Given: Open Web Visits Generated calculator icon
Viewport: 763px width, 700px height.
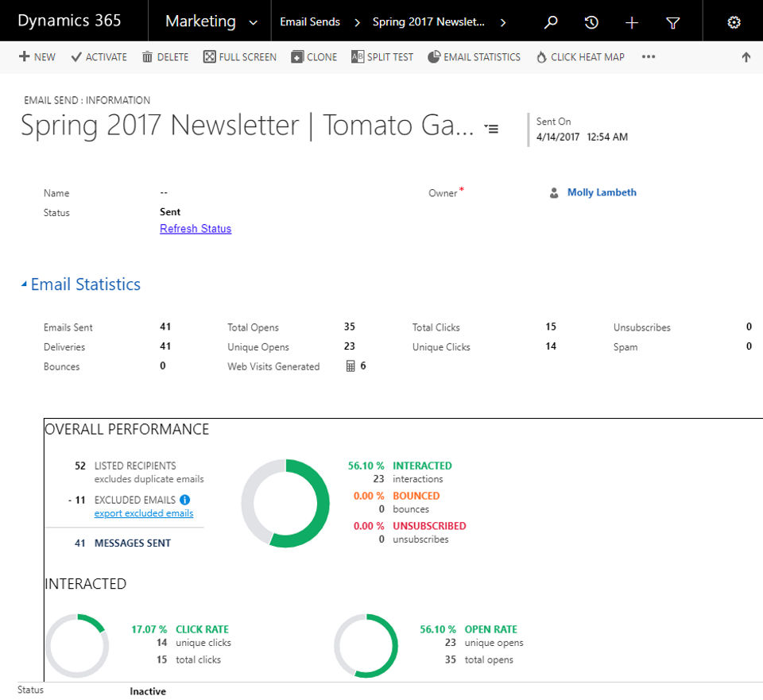Looking at the screenshot, I should click(x=351, y=365).
